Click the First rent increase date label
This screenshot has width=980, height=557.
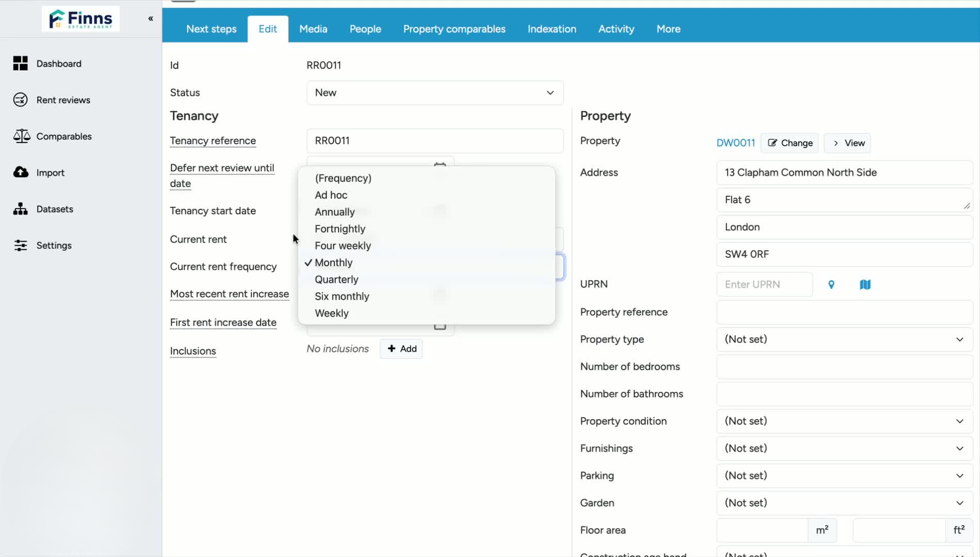click(x=223, y=322)
